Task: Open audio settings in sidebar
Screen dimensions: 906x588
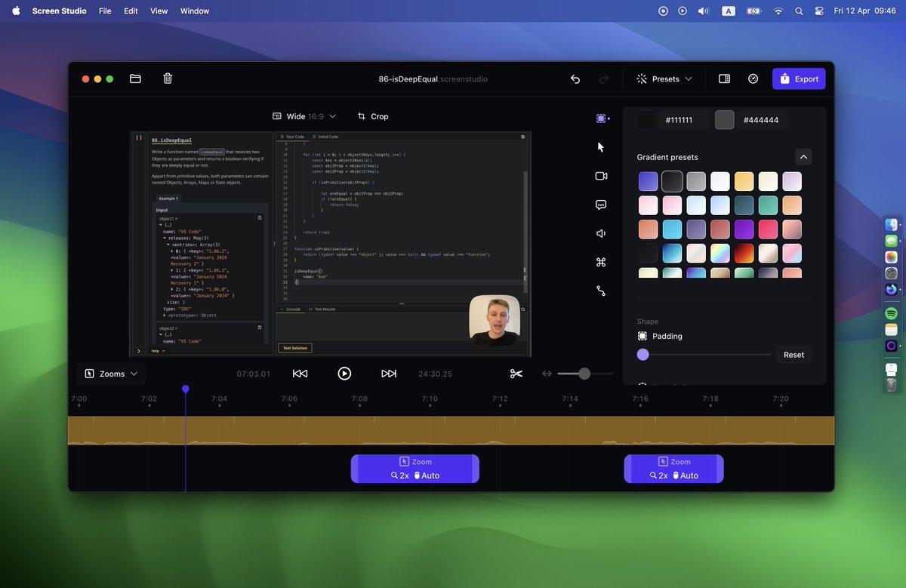Action: click(x=601, y=233)
